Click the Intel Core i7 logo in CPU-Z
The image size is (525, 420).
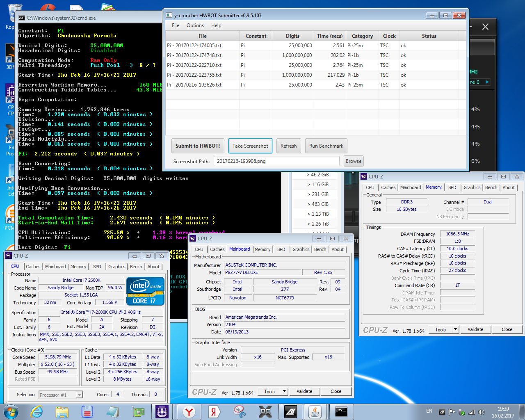click(x=146, y=291)
